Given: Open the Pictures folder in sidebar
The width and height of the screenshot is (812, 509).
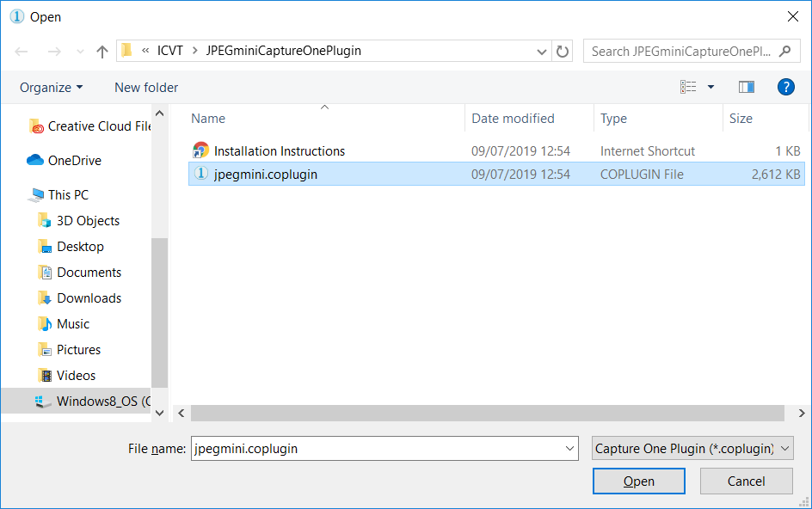Looking at the screenshot, I should pos(79,350).
